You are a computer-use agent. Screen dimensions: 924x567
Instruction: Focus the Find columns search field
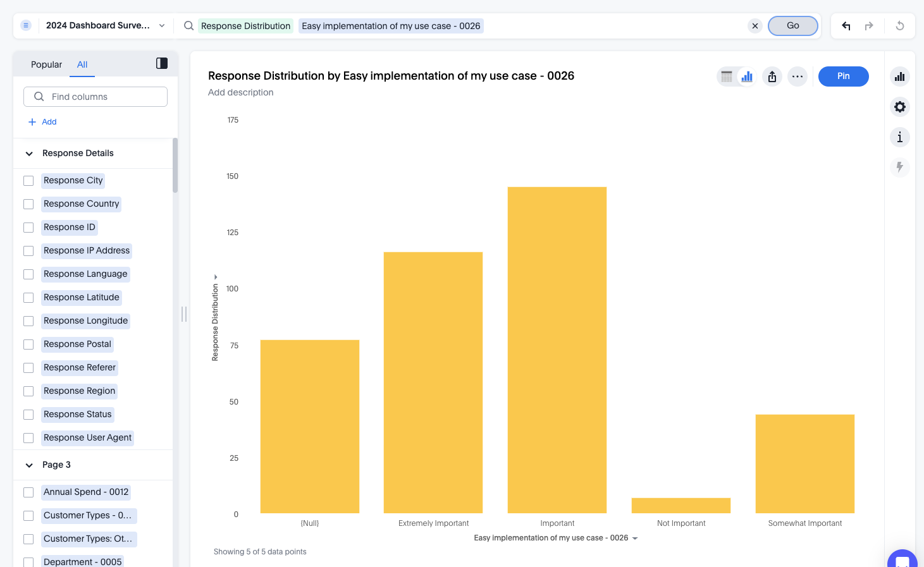(x=95, y=97)
